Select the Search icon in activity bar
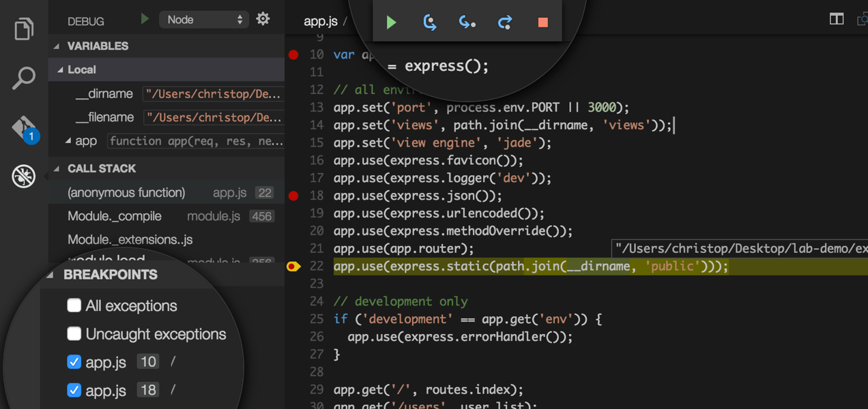The height and width of the screenshot is (409, 868). pyautogui.click(x=23, y=77)
